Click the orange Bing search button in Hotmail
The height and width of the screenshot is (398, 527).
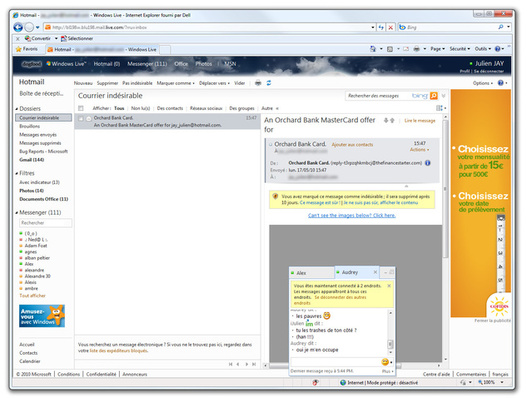[434, 96]
